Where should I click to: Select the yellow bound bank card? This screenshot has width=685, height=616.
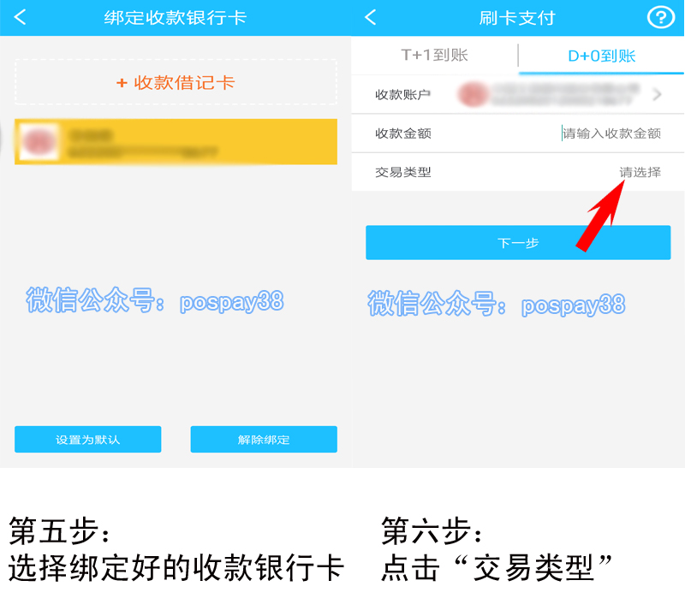coord(176,141)
